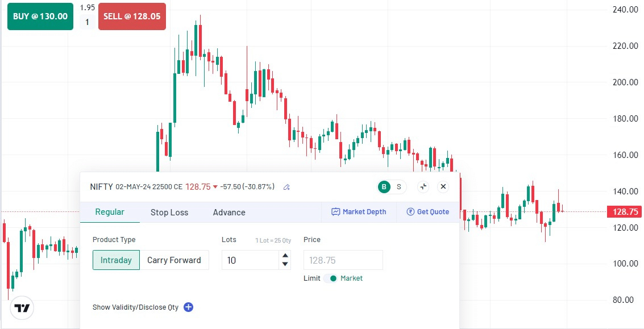Click the red 128.75 price axis label
The width and height of the screenshot is (644, 329).
coord(625,212)
